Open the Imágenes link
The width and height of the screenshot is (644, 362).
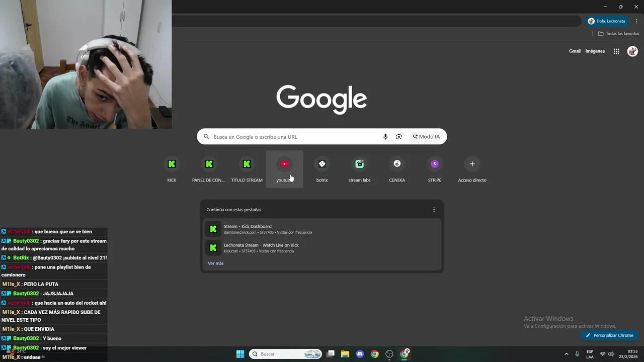coord(595,51)
